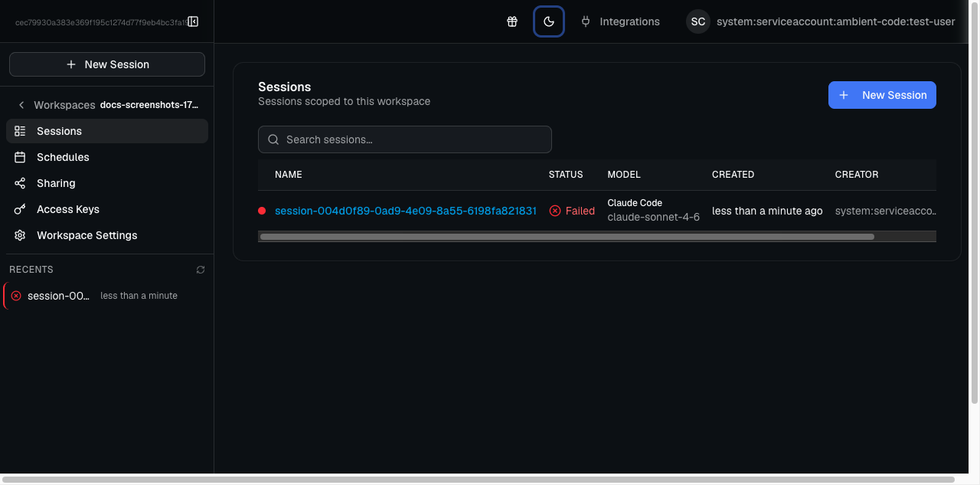Screen dimensions: 980x485
Task: Click the share icon beside Sharing
Action: click(x=20, y=183)
